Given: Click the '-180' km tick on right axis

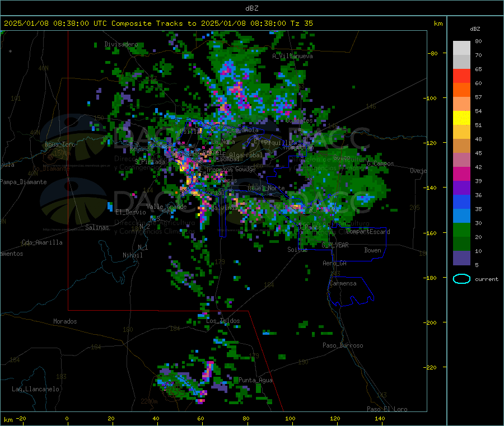Looking at the screenshot, I should (x=431, y=278).
